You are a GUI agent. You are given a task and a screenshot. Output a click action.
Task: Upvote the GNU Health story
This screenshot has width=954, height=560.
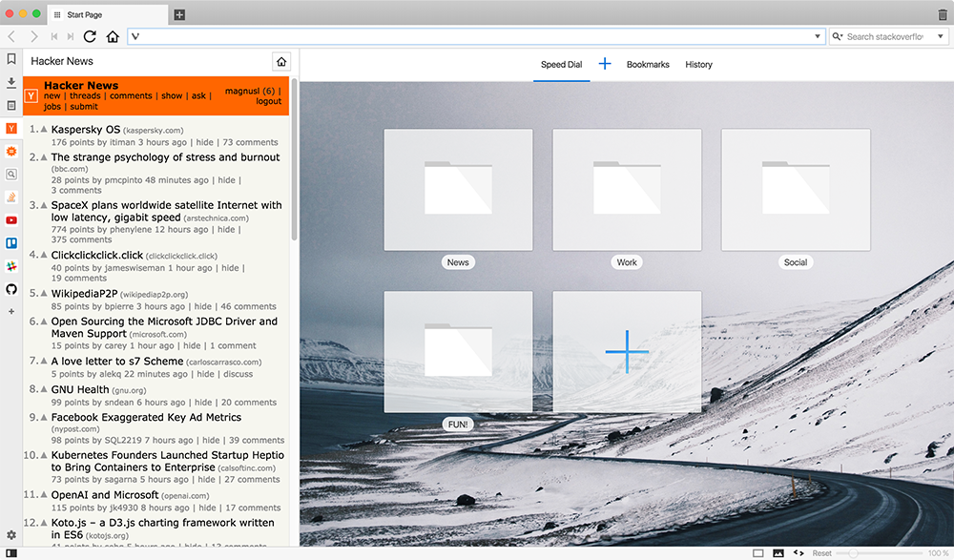44,389
